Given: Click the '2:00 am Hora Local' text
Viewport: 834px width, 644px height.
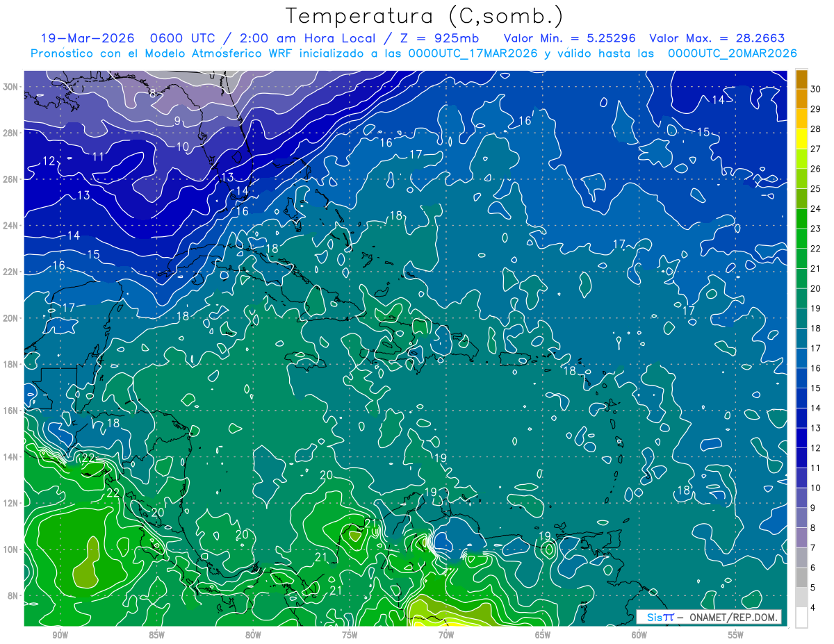Looking at the screenshot, I should click(306, 38).
